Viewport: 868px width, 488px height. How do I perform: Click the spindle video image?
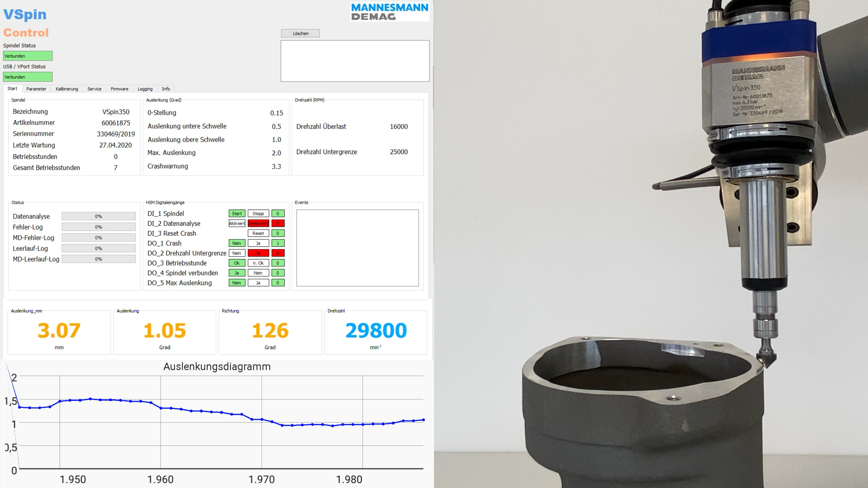click(651, 244)
